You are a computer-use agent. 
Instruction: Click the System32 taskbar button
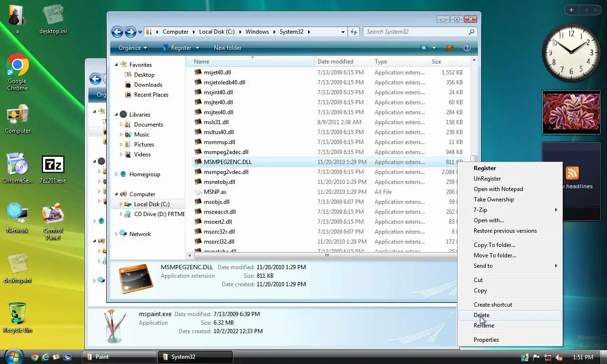pyautogui.click(x=195, y=357)
